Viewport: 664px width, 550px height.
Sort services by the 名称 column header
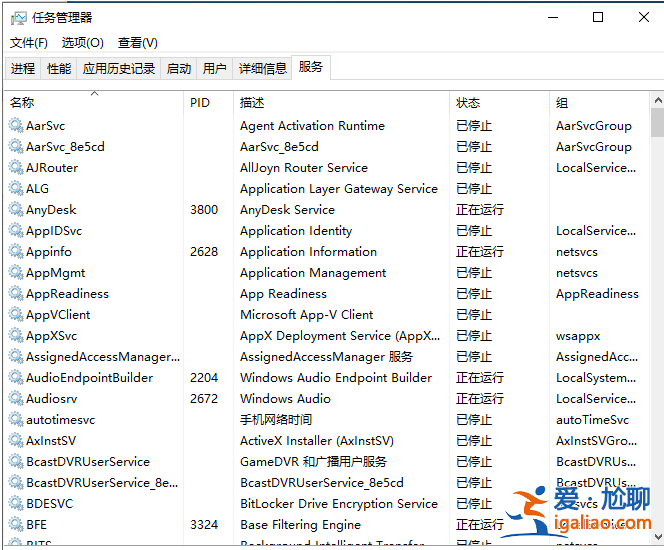94,102
